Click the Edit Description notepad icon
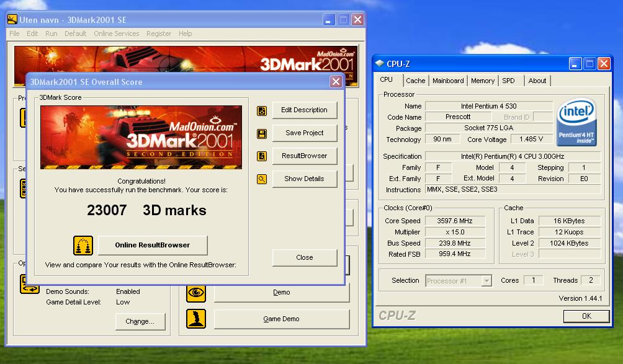The height and width of the screenshot is (364, 623). click(x=262, y=111)
